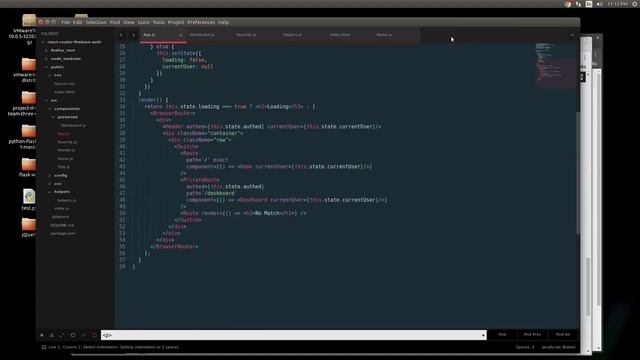Viewport: 640px width, 360px height.
Task: Toggle highlight matches option in find panel
Action: coord(94,335)
